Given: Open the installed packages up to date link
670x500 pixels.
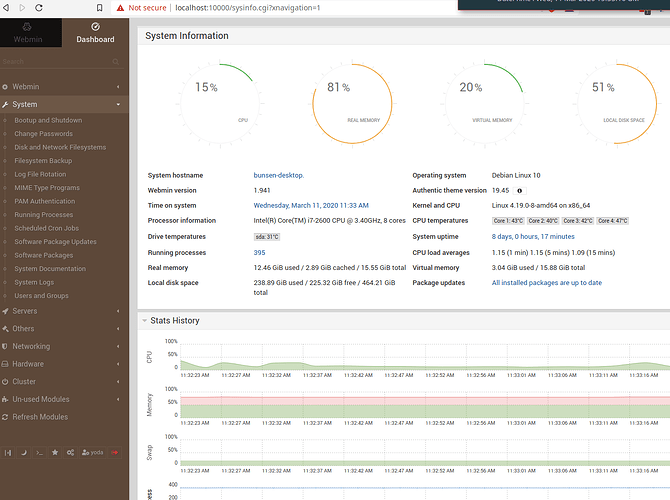Looking at the screenshot, I should click(547, 282).
